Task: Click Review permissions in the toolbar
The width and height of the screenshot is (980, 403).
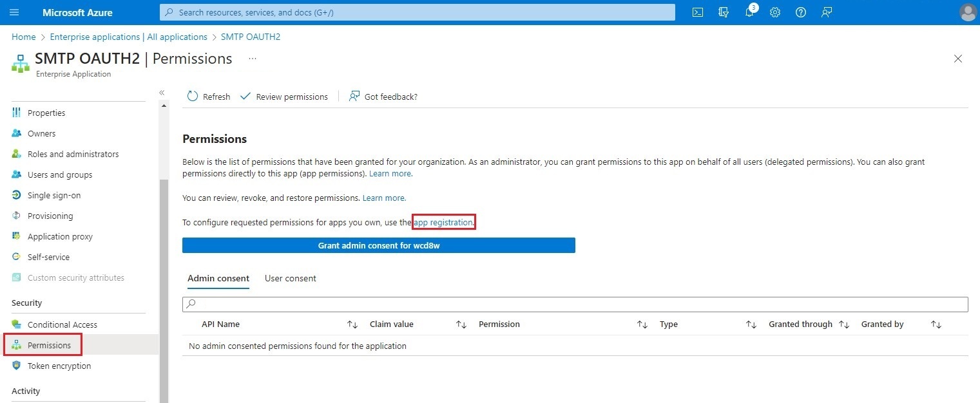Action: [284, 96]
